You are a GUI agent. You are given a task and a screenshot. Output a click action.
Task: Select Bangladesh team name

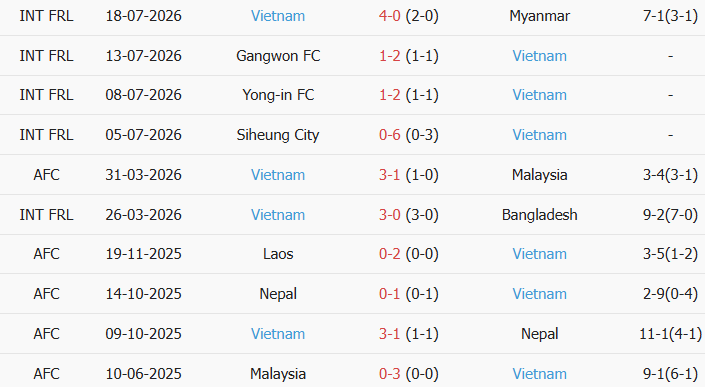point(540,215)
